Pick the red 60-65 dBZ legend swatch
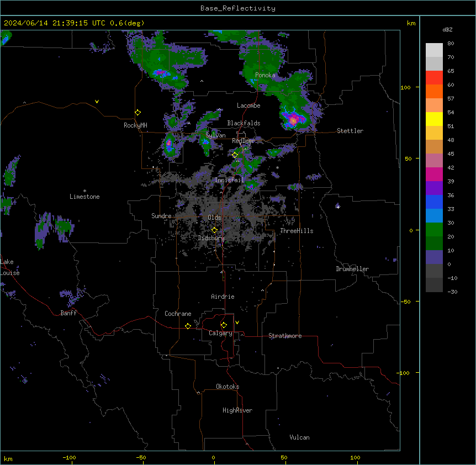 pos(434,78)
